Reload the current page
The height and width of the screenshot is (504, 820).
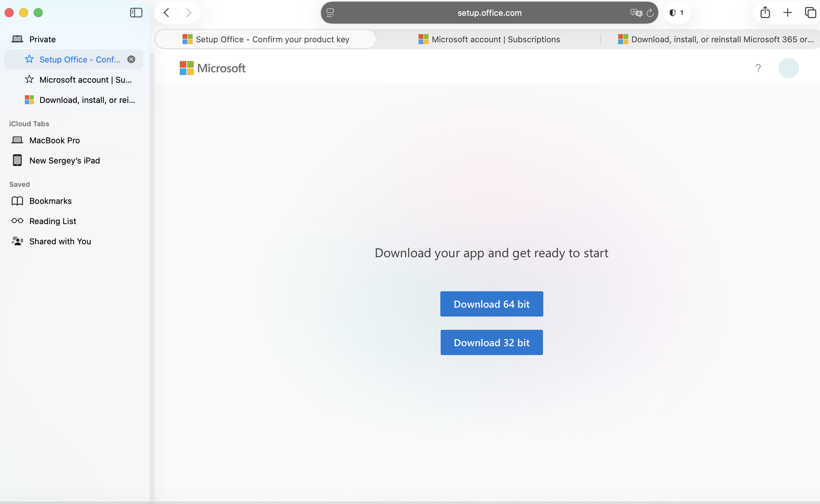(650, 13)
